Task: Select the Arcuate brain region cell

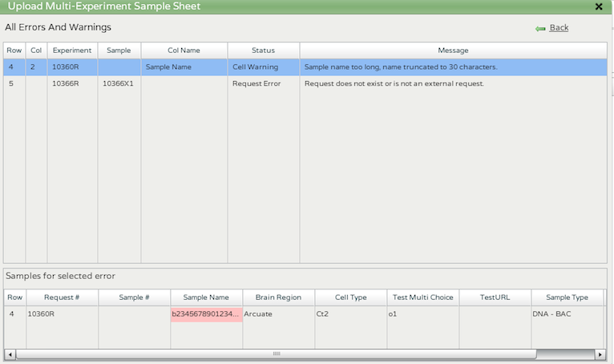Action: 278,314
